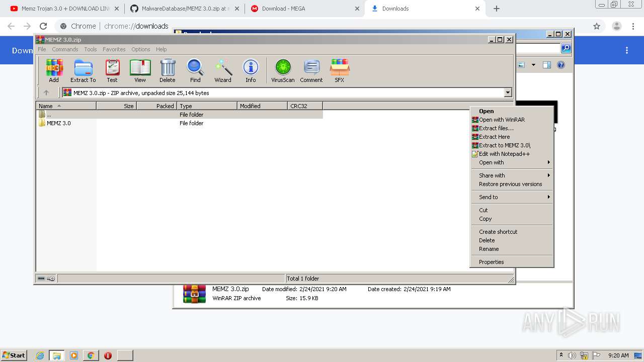Reload the Chrome page
Screen dimensions: 644x362
pyautogui.click(x=43, y=26)
